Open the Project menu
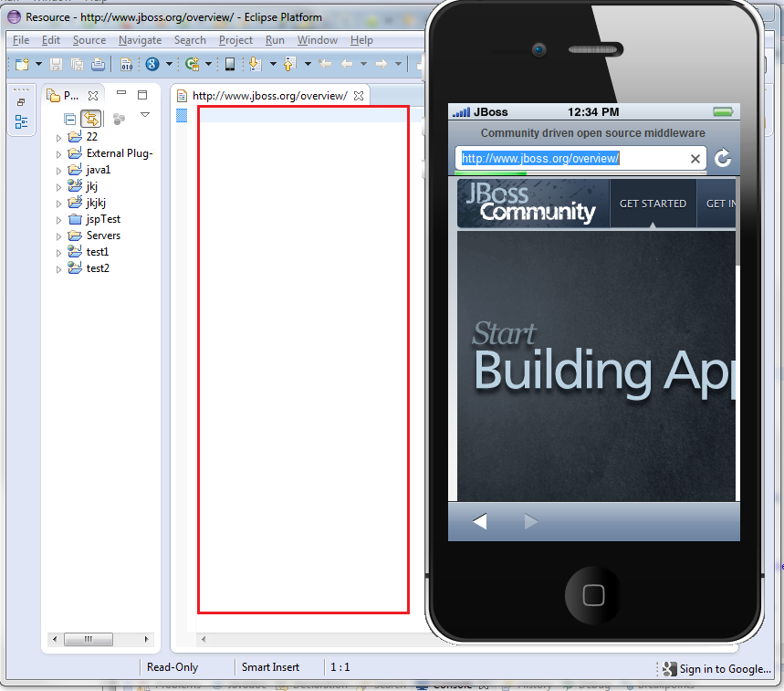The height and width of the screenshot is (691, 784). point(236,40)
